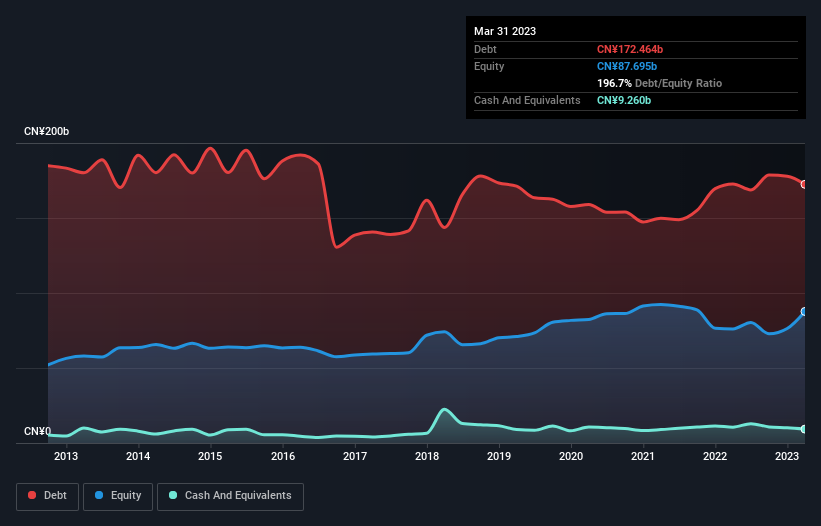
Task: Select the 2021 x-axis label
Action: [642, 456]
